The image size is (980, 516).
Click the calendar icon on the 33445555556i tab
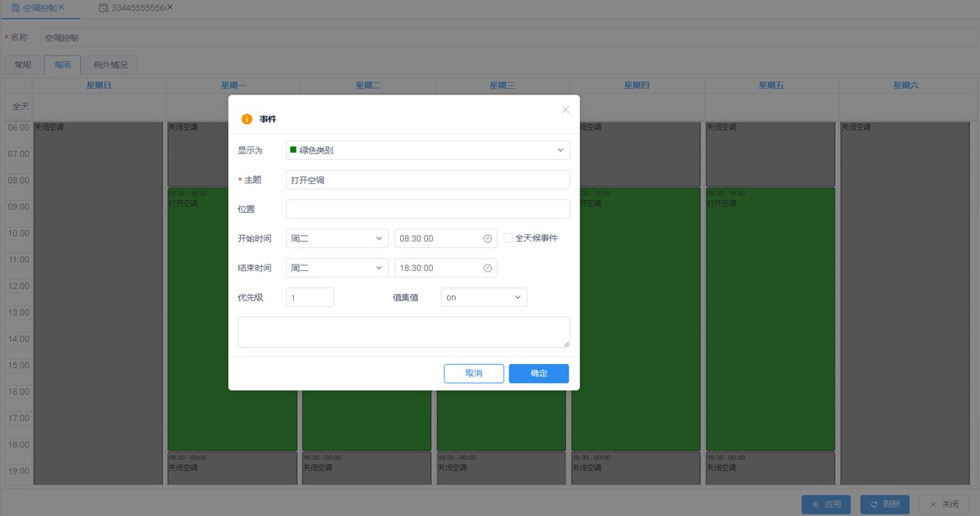tap(103, 7)
